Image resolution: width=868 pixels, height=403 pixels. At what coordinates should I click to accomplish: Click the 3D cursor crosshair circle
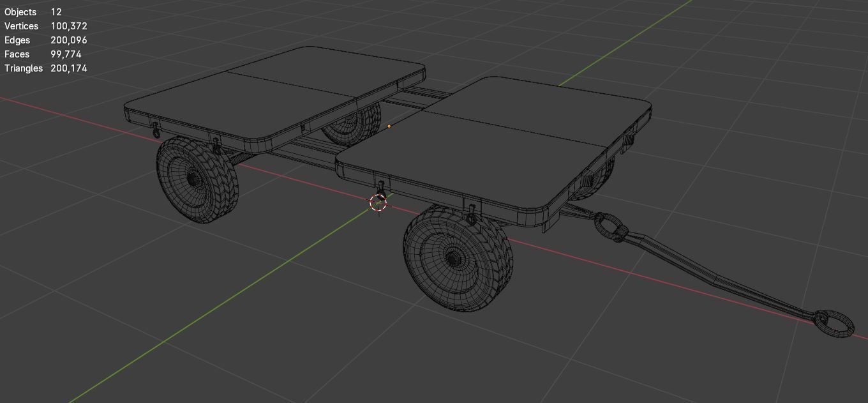[x=378, y=203]
